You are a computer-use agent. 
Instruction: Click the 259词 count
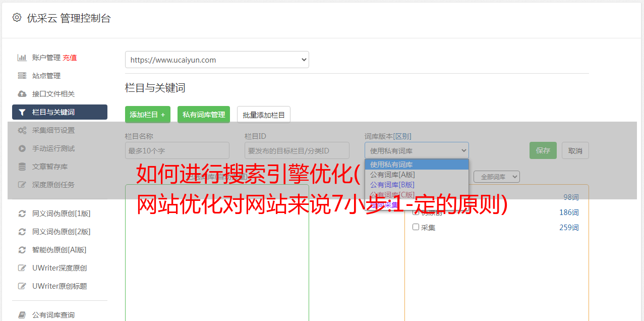point(569,228)
